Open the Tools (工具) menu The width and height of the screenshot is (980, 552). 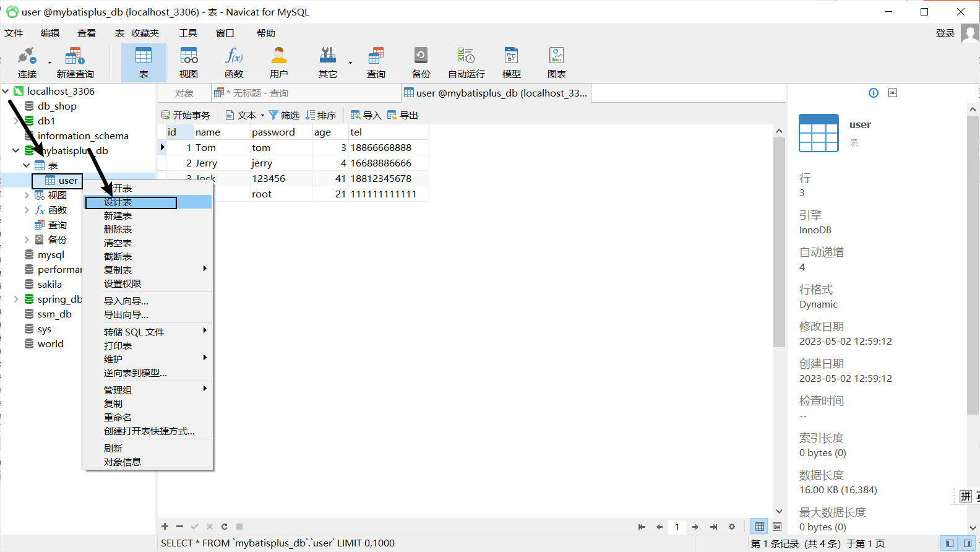pos(188,33)
